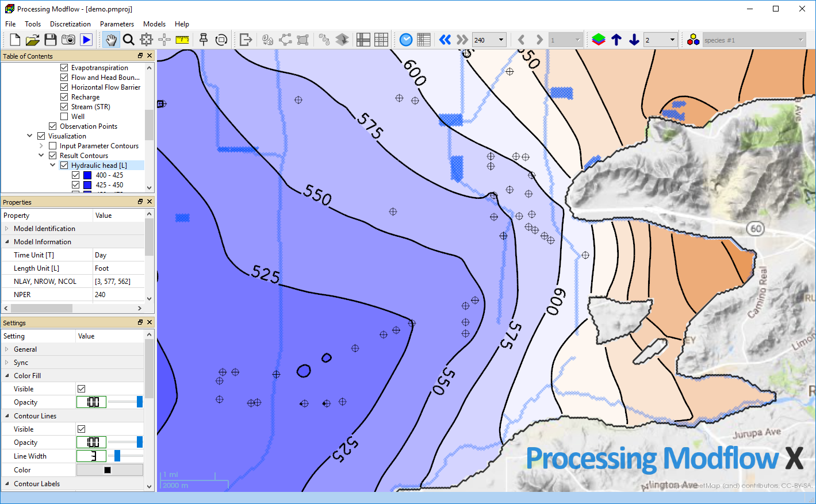Undock the Properties panel
The width and height of the screenshot is (816, 504).
click(x=140, y=202)
